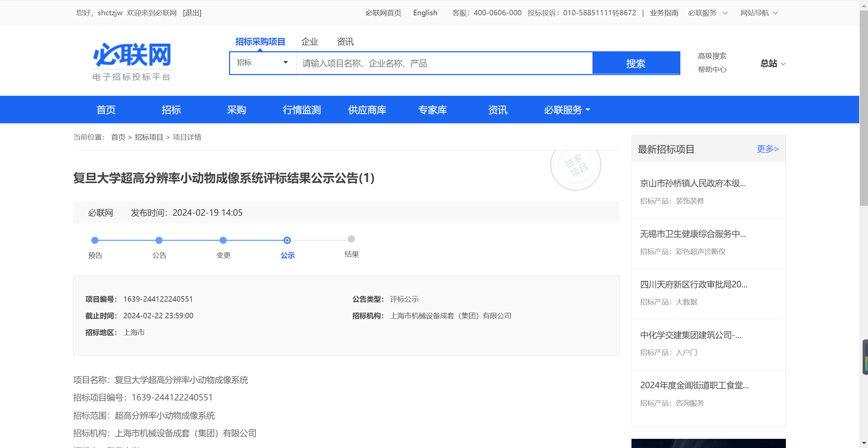The height and width of the screenshot is (448, 868).
Task: Select the active 公示 stage marker
Action: click(x=287, y=240)
